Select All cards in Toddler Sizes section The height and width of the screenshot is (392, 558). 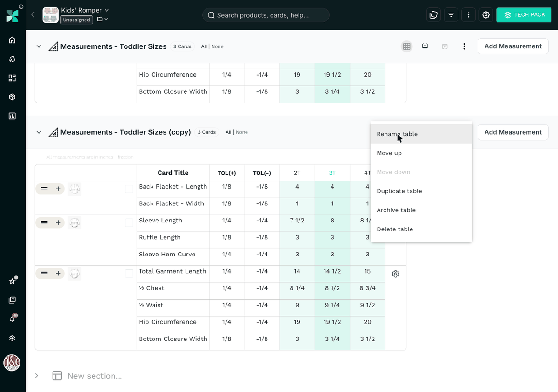pyautogui.click(x=204, y=46)
